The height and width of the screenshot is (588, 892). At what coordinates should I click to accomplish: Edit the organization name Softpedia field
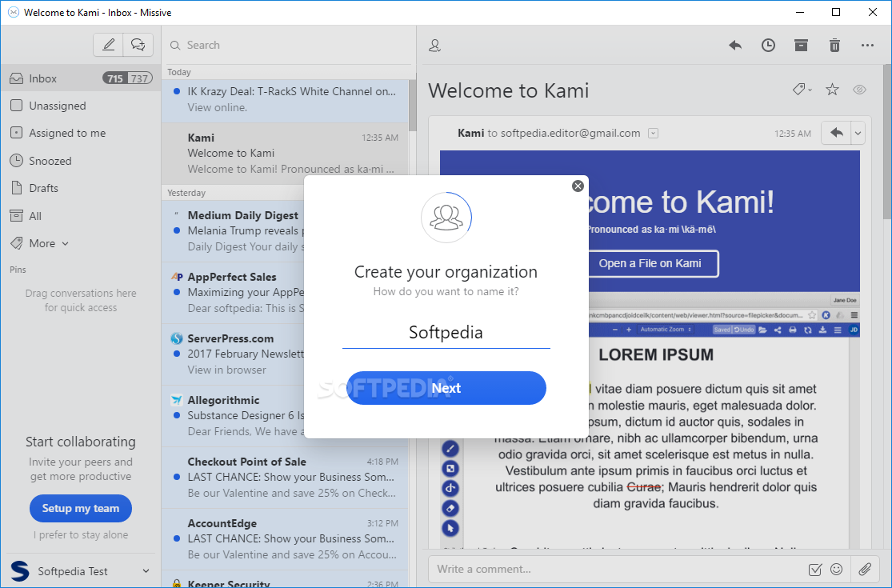tap(446, 332)
